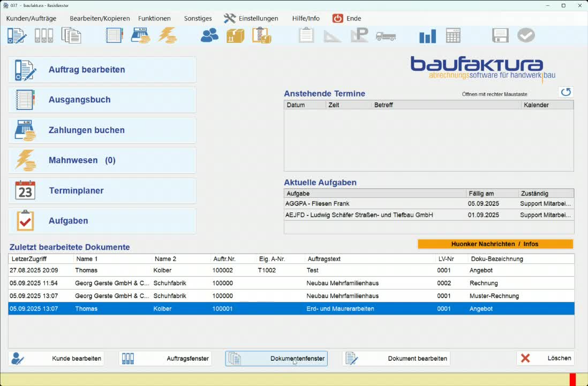Select the AGGPA - Fliesen Frank task
588x386 pixels.
(429, 204)
